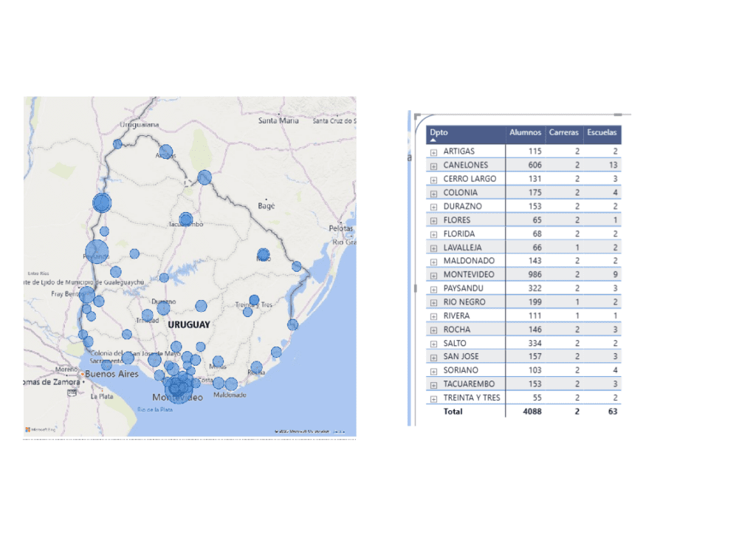Click Alumnos value 322 for PAYSANDU
Image resolution: width=756 pixels, height=535 pixels.
coord(535,288)
